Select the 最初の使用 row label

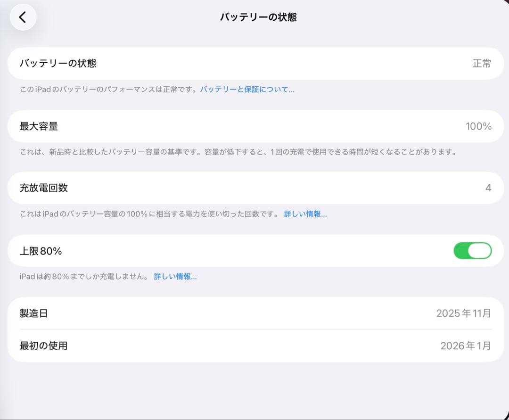coord(43,346)
